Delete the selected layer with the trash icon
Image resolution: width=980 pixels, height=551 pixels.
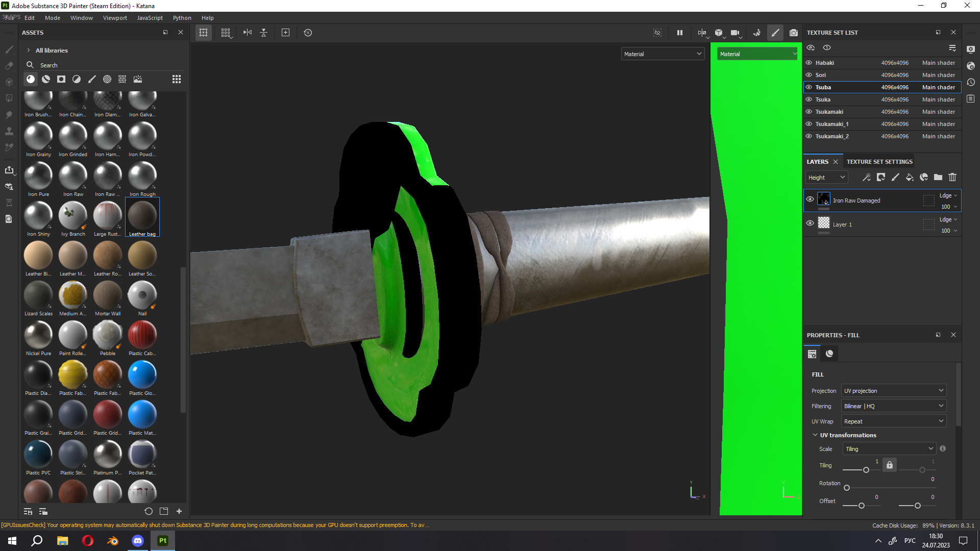click(952, 177)
